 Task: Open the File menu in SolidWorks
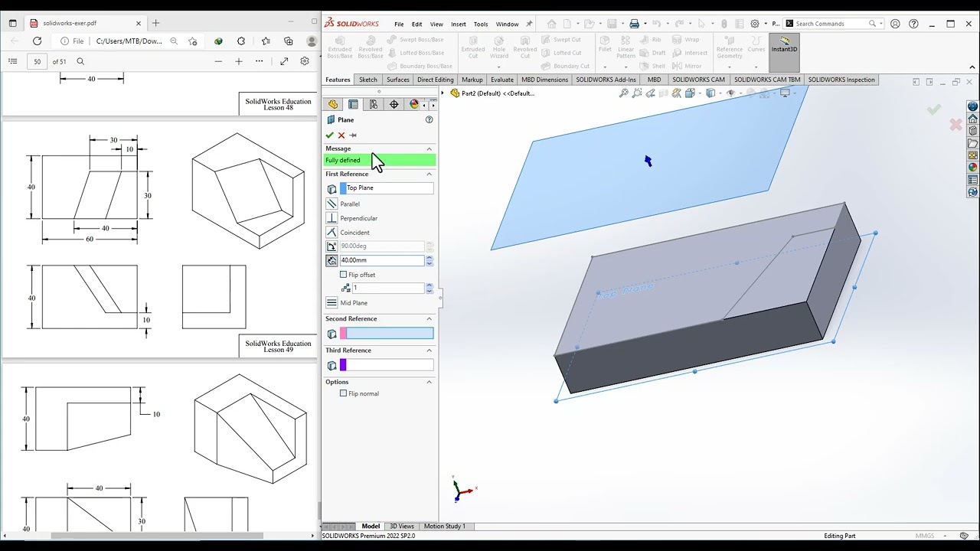pyautogui.click(x=399, y=24)
